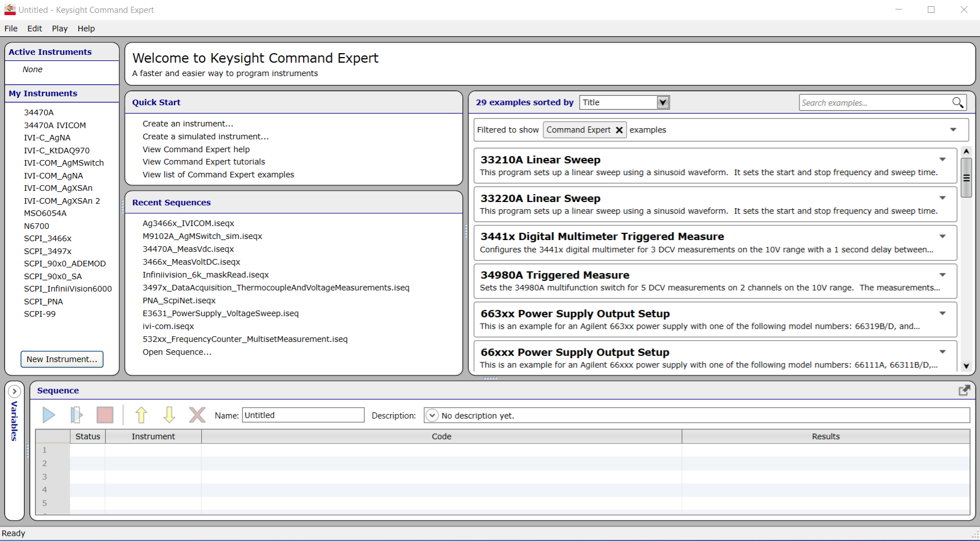Click the New Instrument button
This screenshot has width=980, height=541.
(61, 359)
